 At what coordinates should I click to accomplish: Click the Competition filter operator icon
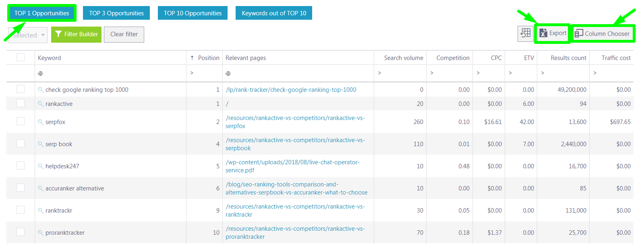432,73
